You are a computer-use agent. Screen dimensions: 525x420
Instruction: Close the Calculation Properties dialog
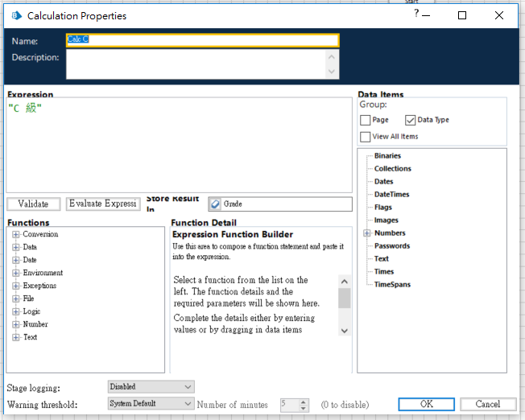[499, 15]
